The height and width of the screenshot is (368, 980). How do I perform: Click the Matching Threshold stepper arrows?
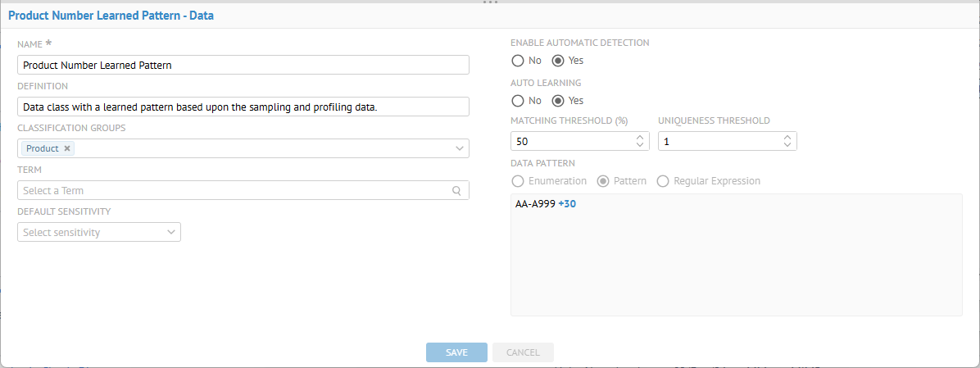[x=639, y=142]
